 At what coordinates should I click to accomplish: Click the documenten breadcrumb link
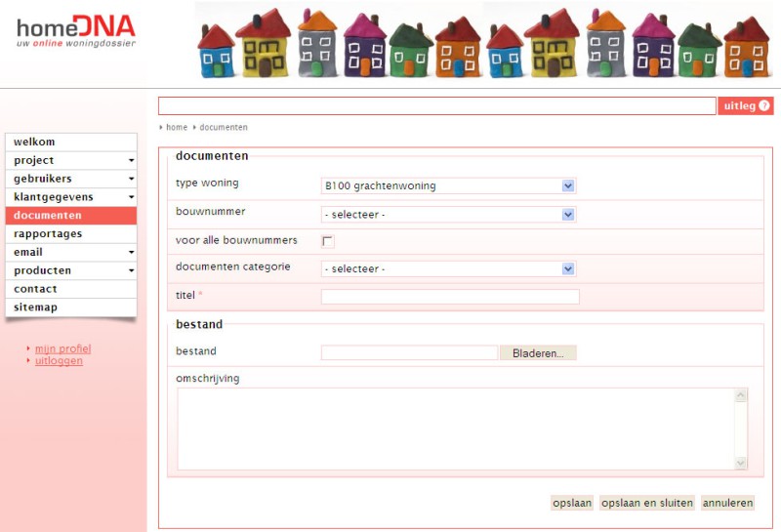pos(224,128)
